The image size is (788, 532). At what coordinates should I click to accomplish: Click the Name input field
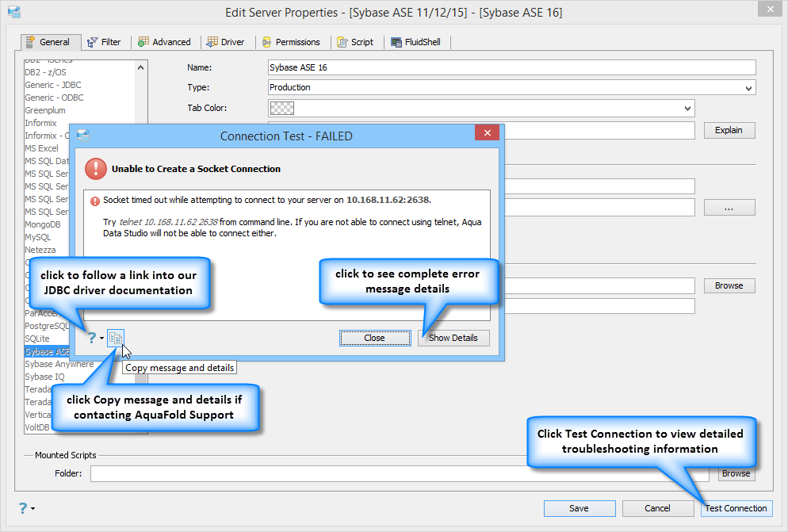[x=511, y=67]
